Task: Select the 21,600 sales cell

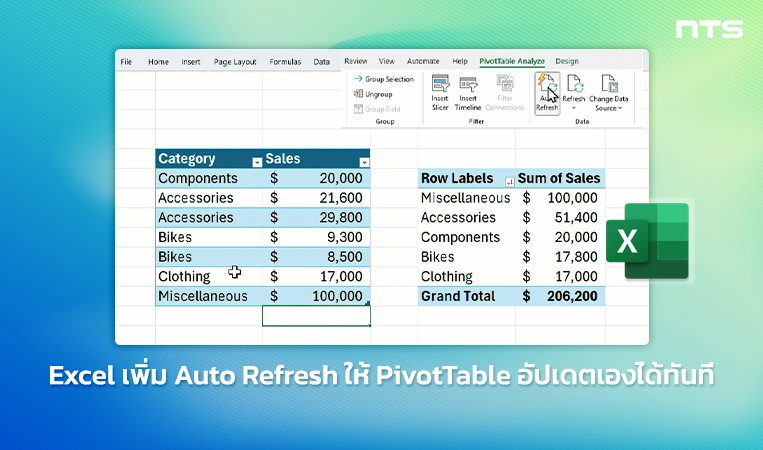Action: click(316, 198)
